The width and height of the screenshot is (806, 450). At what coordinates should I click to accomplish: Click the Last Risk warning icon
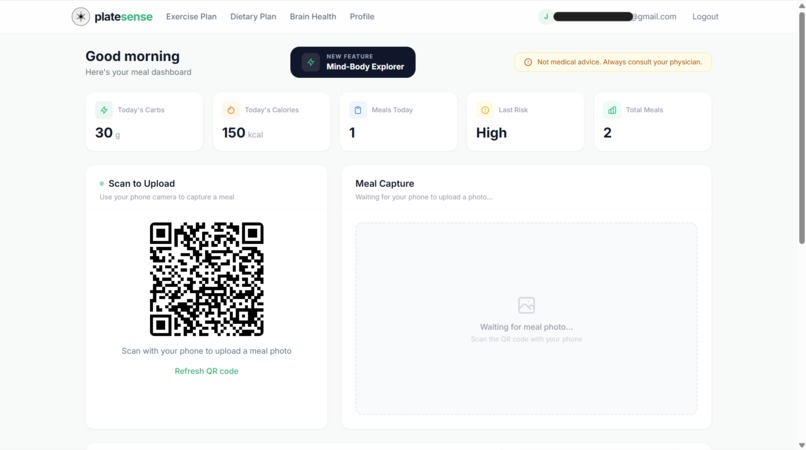click(485, 110)
